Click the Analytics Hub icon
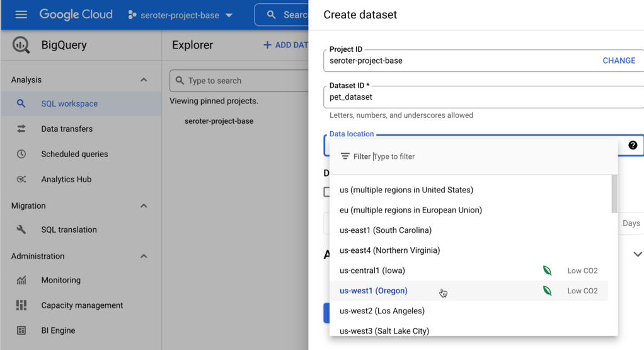This screenshot has width=644, height=350. [x=21, y=179]
